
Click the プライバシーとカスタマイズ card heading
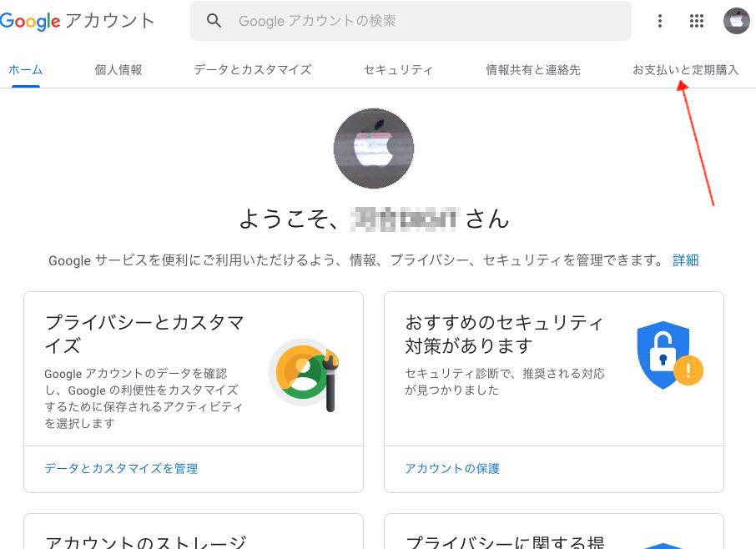coord(144,334)
